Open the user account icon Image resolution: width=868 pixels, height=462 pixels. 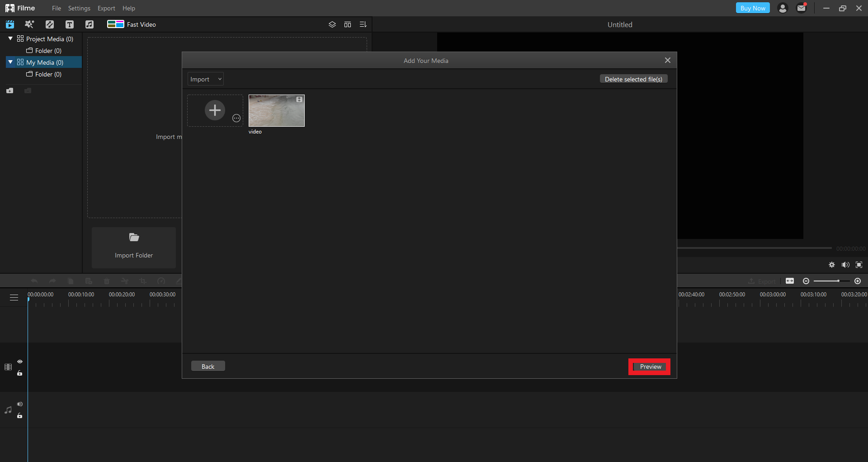coord(782,8)
